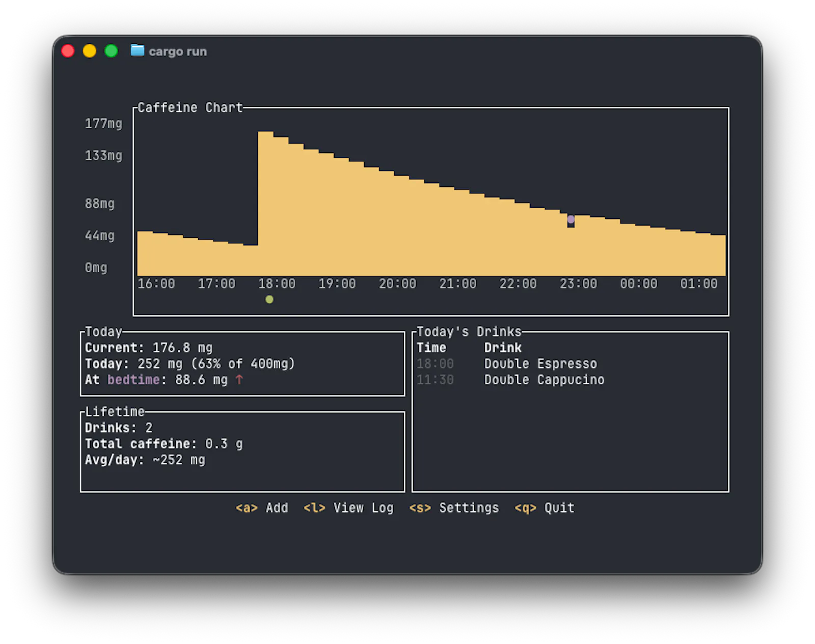Click the Lifetime panel title
Viewport: 815px width, 644px height.
(115, 412)
